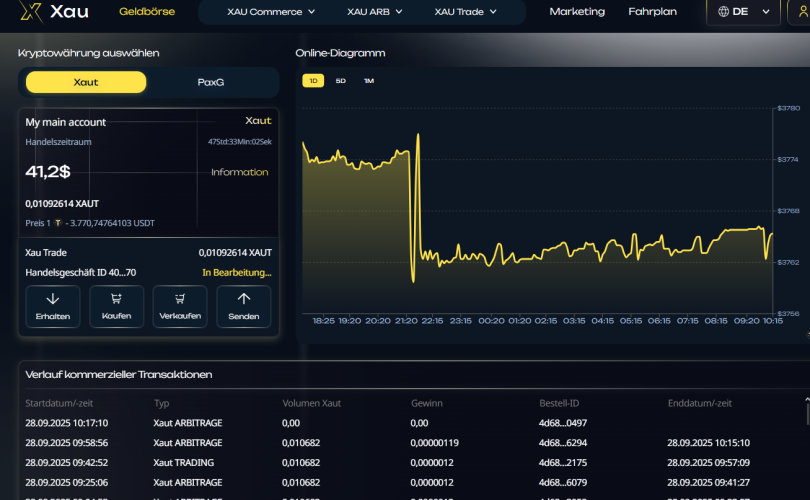Select the Xaut currency toggle
Viewport: 810px width, 500px height.
pos(86,82)
